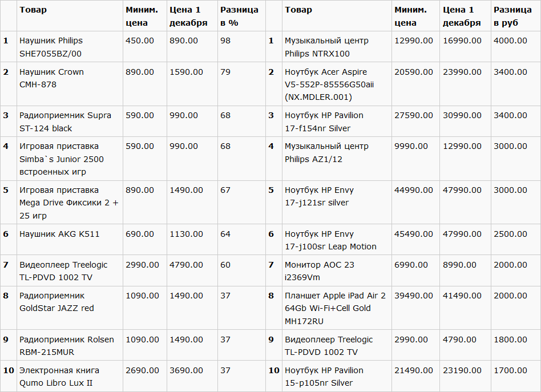Click 'Ноутбук HP Envy 17-j121sr silver'
Image resolution: width=541 pixels, height=392 pixels.
point(337,202)
